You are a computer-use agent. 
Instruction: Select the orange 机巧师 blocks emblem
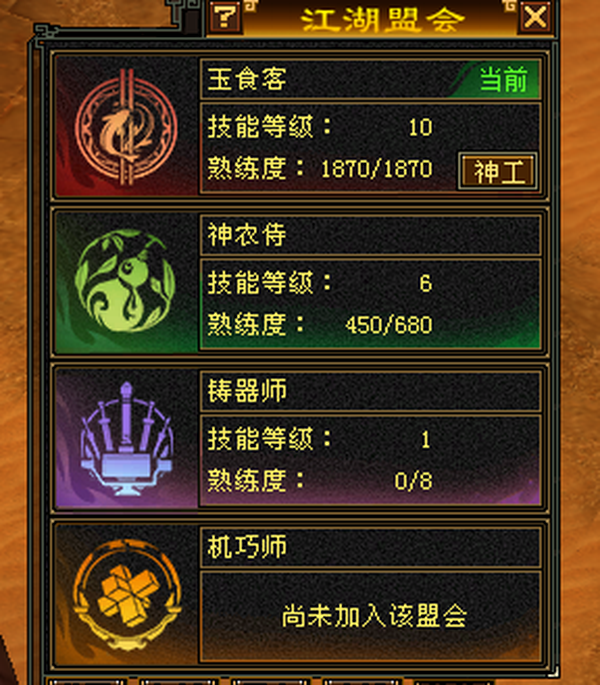point(127,595)
